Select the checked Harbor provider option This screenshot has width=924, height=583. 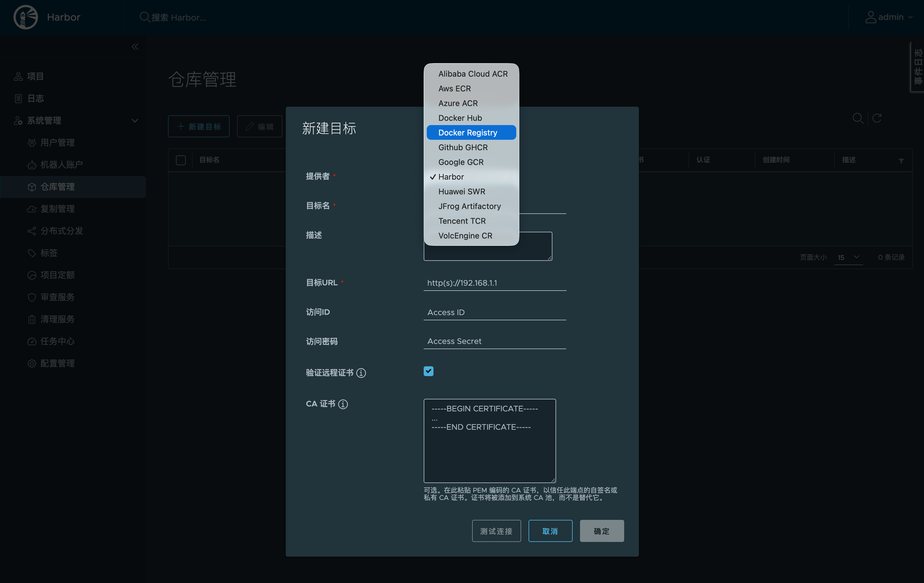[x=471, y=177]
